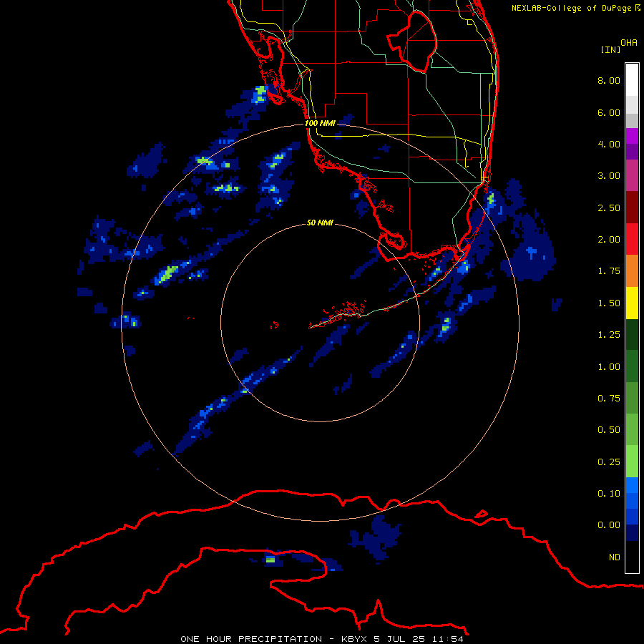The height and width of the screenshot is (644, 644).
Task: Pick the bright blue swatch beside 0.10
Action: tap(632, 485)
